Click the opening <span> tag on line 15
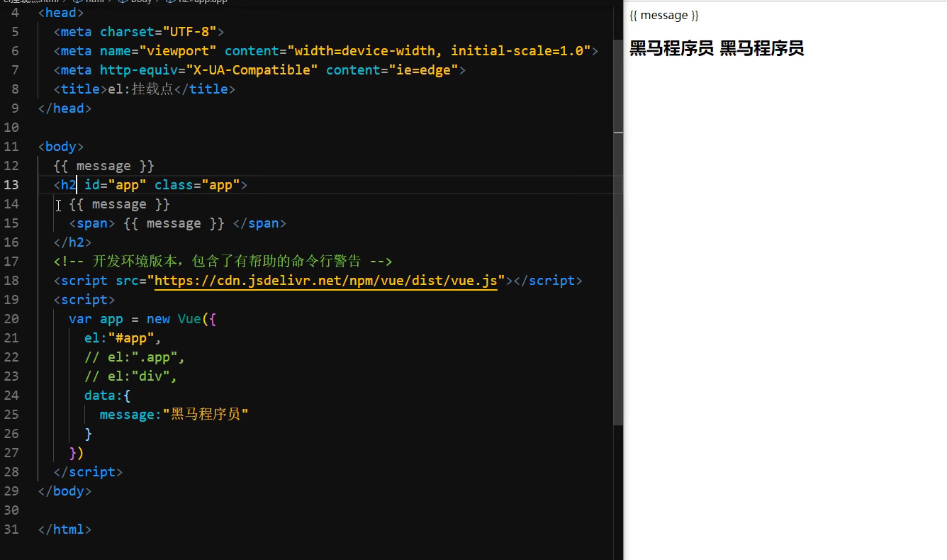947x560 pixels. click(92, 223)
